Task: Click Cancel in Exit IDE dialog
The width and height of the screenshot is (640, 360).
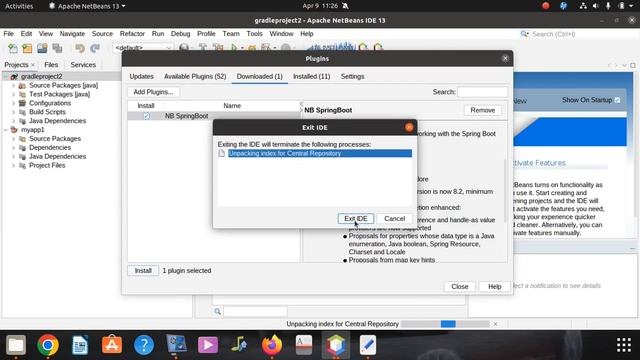Action: pyautogui.click(x=394, y=218)
